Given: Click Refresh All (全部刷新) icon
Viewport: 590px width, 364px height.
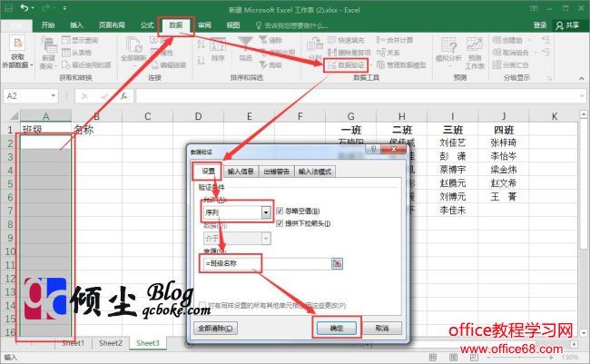Looking at the screenshot, I should [x=133, y=45].
